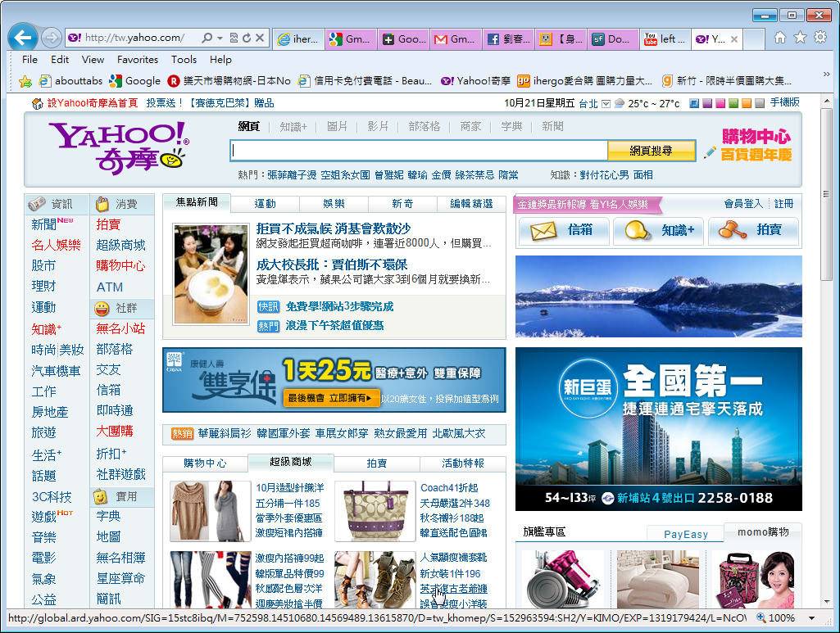Open the Google bookmark in favorites bar
This screenshot has height=633, width=840.
[134, 81]
